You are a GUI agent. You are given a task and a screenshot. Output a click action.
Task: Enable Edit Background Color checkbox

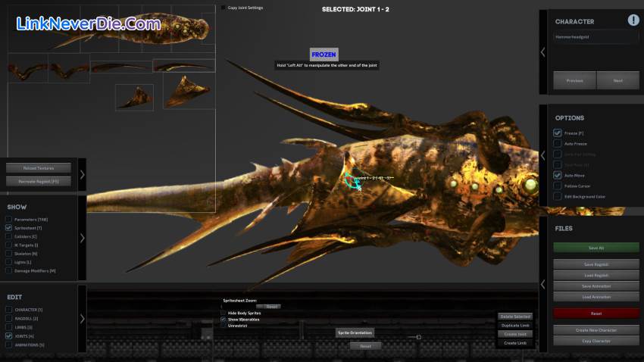tap(558, 197)
